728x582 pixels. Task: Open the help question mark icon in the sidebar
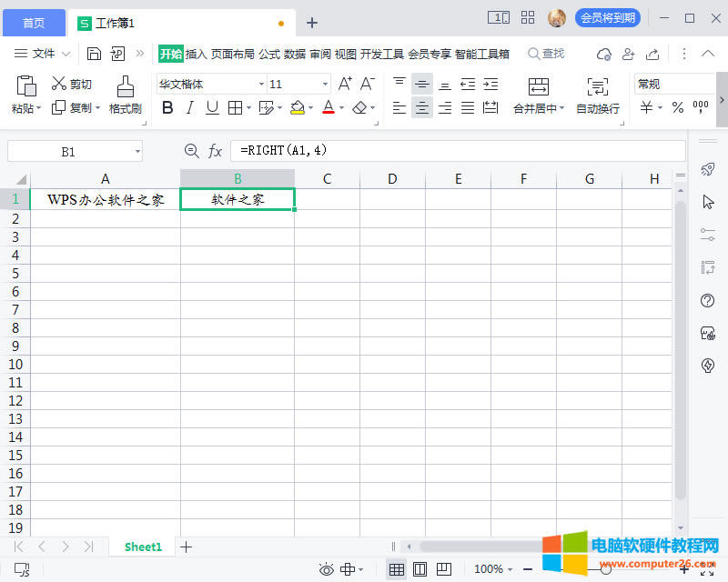[x=707, y=301]
